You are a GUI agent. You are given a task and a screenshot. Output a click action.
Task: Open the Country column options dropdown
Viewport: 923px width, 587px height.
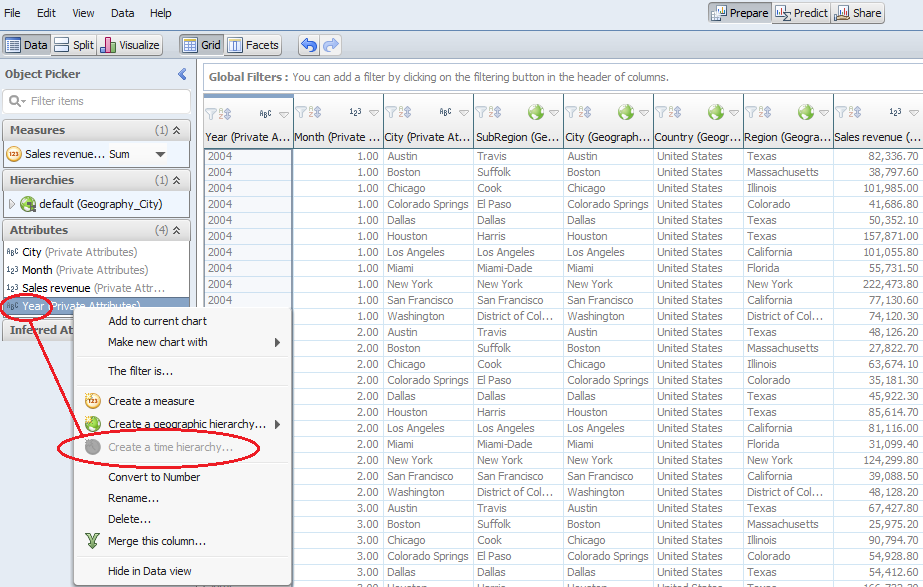[734, 112]
